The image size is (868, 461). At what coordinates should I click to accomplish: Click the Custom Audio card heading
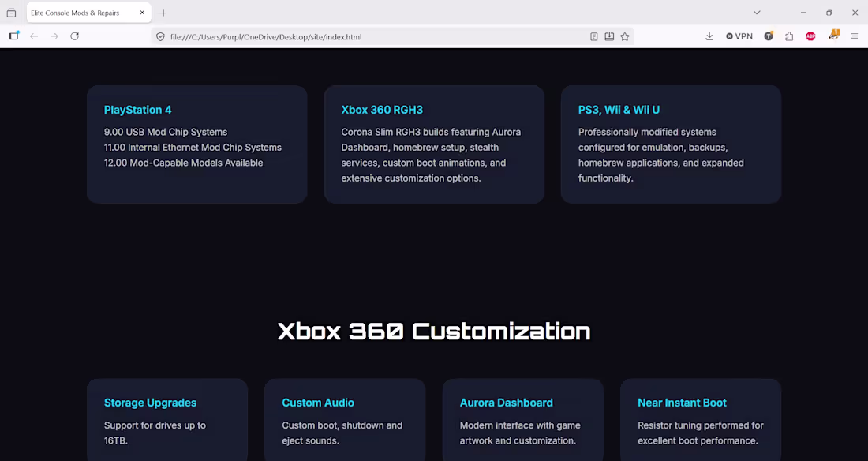[318, 403]
